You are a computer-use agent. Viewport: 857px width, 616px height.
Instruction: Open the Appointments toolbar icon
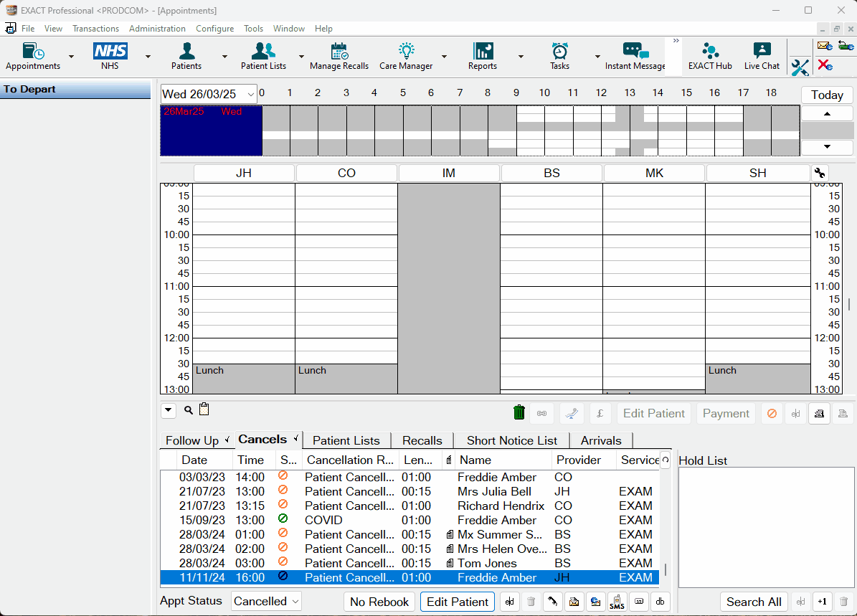(33, 56)
